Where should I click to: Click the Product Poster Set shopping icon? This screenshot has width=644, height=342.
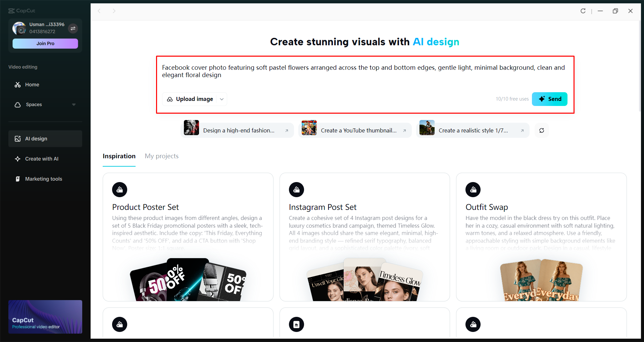coord(119,189)
